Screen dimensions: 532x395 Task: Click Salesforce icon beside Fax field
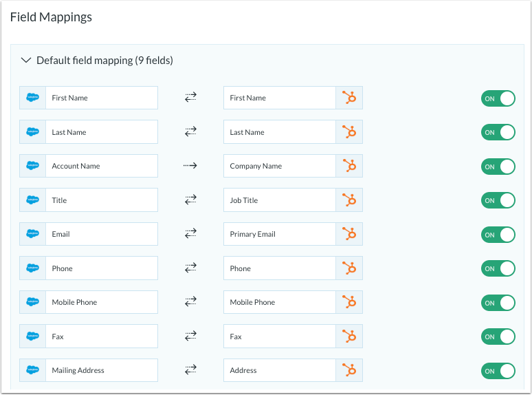[x=32, y=337]
